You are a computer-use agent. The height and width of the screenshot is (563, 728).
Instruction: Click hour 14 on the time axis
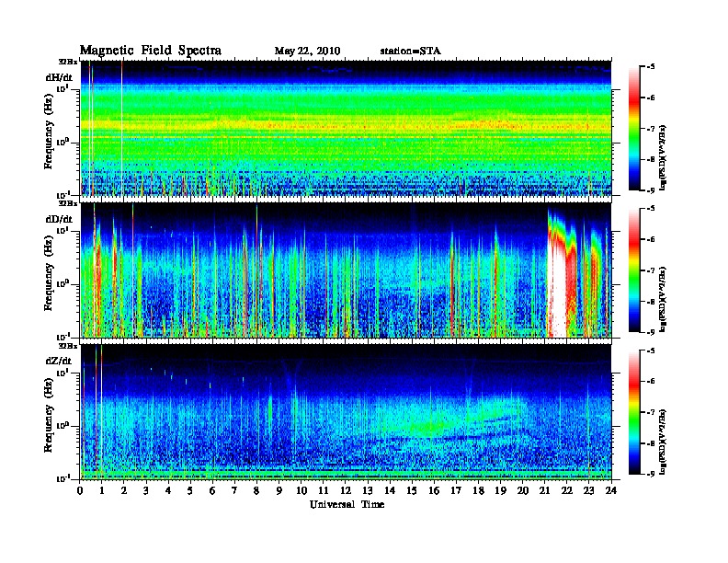390,490
